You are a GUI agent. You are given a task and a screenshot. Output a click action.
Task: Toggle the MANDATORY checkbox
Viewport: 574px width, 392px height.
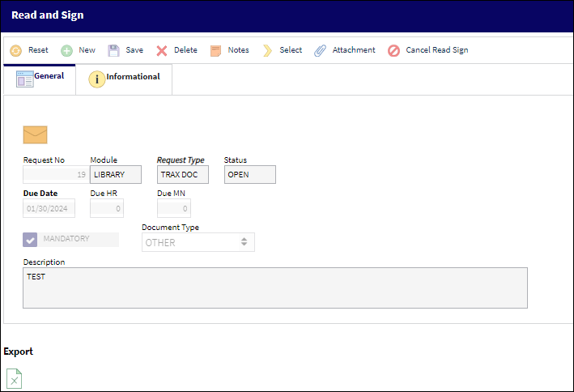coord(30,240)
